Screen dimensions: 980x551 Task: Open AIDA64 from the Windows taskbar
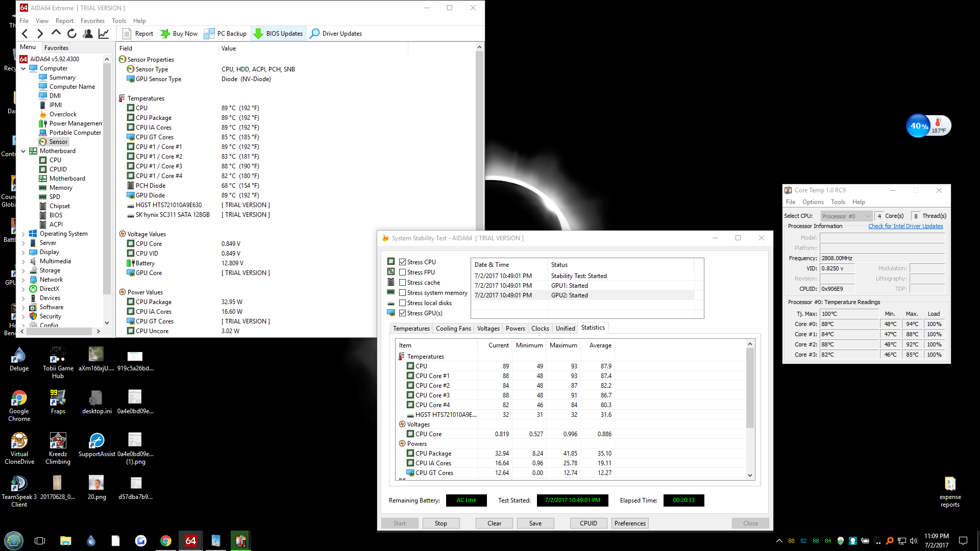(190, 541)
